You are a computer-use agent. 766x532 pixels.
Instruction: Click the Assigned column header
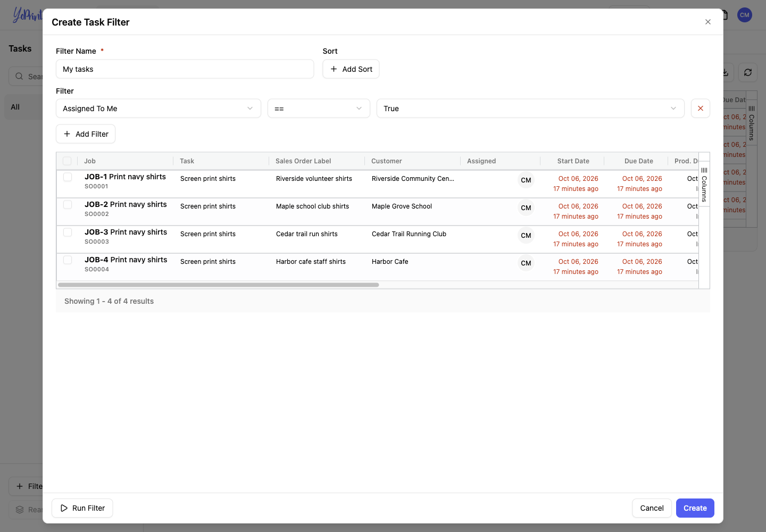coord(481,161)
